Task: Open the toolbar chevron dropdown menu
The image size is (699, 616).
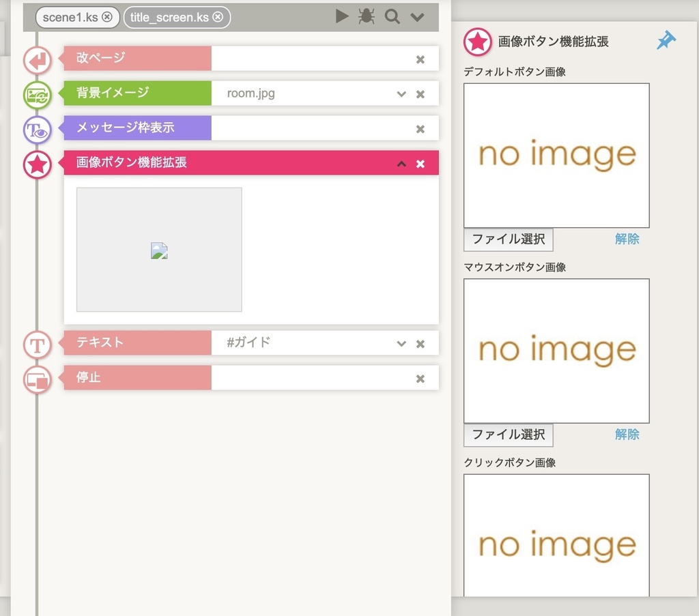Action: click(417, 16)
